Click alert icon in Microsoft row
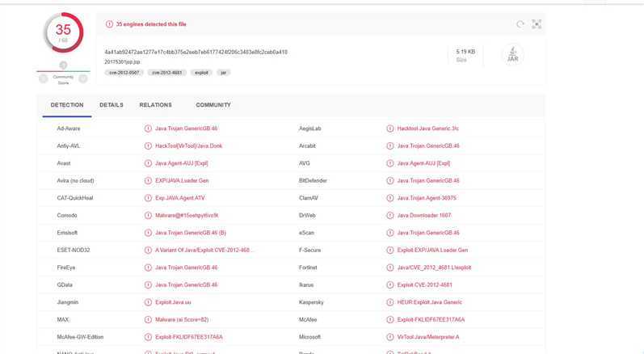The image size is (644, 354). (389, 337)
